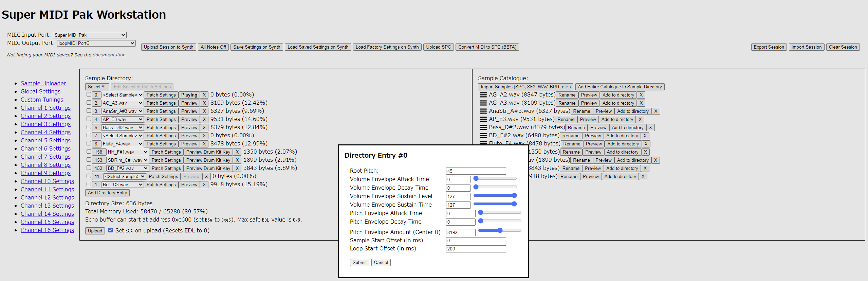Tick the checkbox for drum entry 158
Screen dimensions: 868x281
pos(89,152)
